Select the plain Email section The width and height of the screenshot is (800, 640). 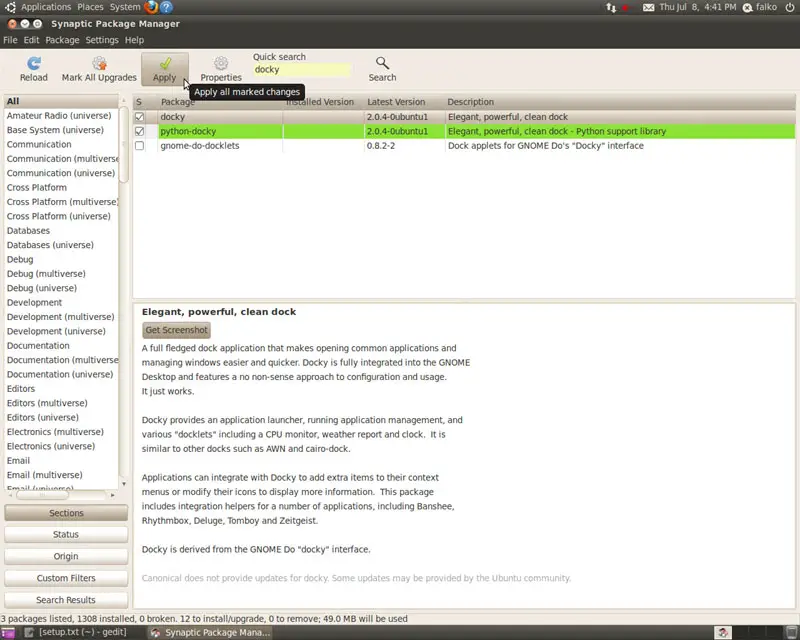tap(61, 460)
